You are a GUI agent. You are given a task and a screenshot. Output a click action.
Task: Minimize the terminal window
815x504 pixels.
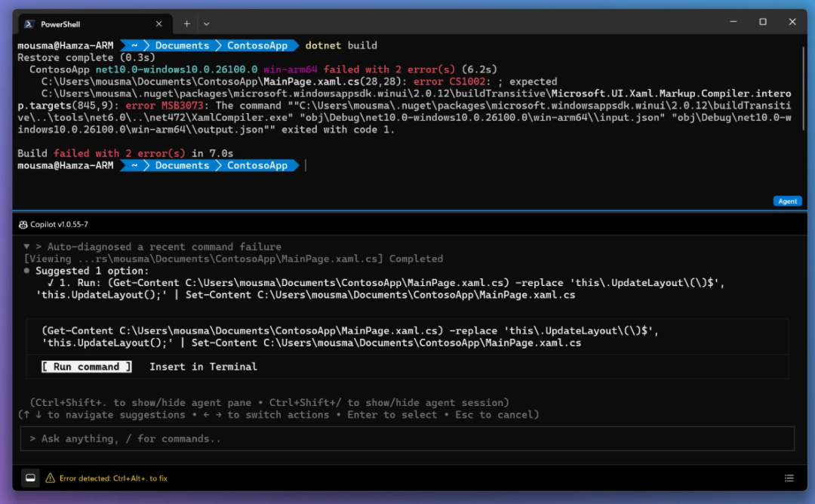point(733,22)
